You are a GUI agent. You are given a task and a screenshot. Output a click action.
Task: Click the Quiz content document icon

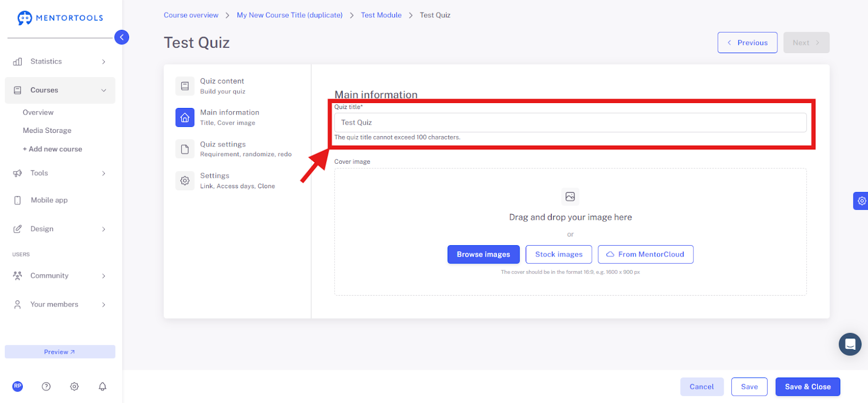[x=185, y=86]
